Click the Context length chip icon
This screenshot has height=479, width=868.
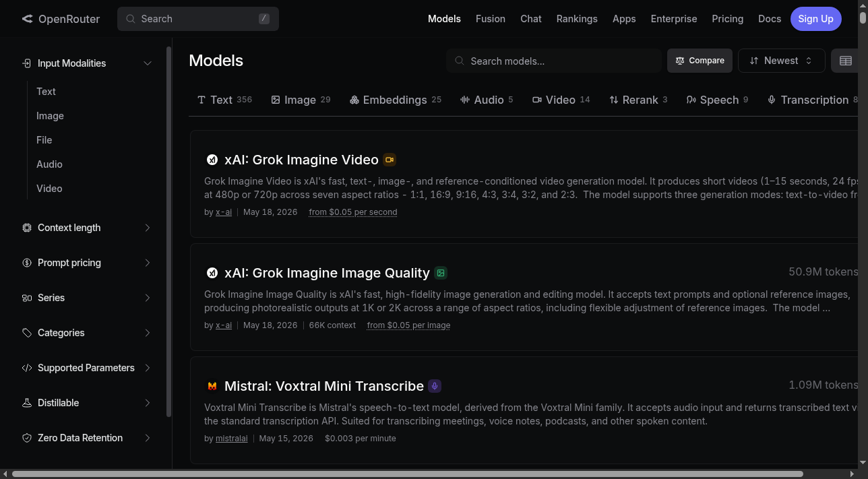click(x=27, y=228)
